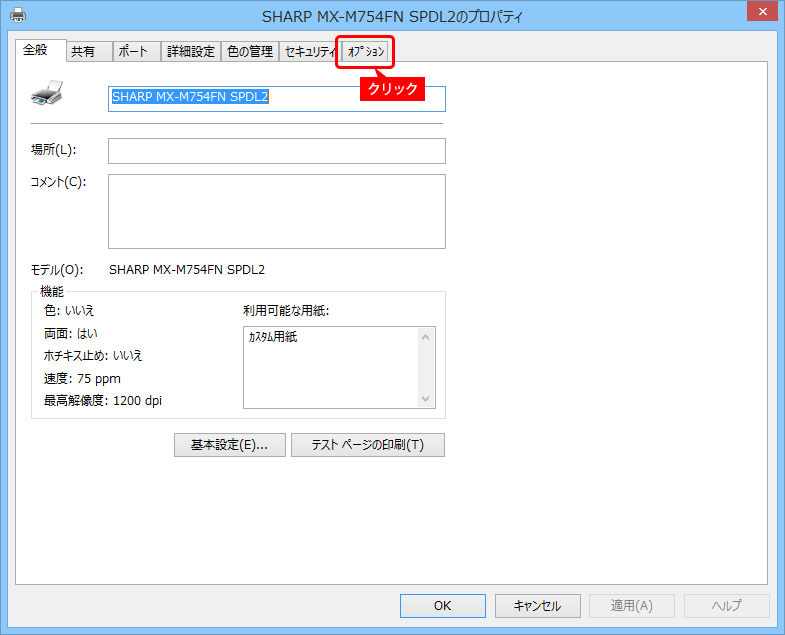This screenshot has height=635, width=785.
Task: Select カスタム用紙 in the available paper list
Action: tap(273, 338)
